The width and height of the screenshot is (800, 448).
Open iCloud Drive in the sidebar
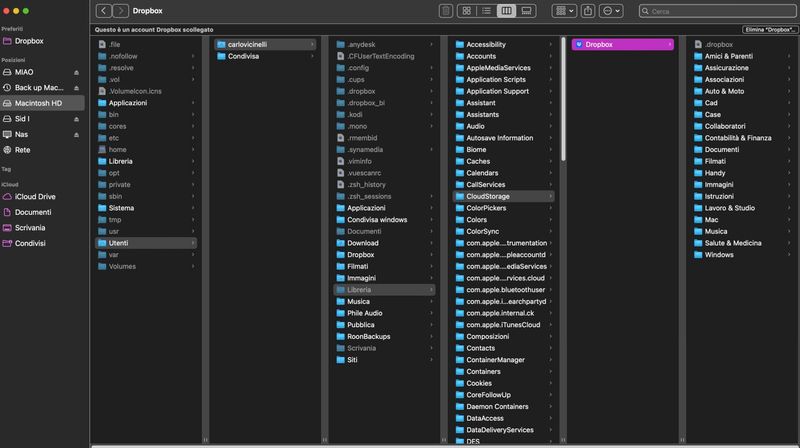pos(35,197)
